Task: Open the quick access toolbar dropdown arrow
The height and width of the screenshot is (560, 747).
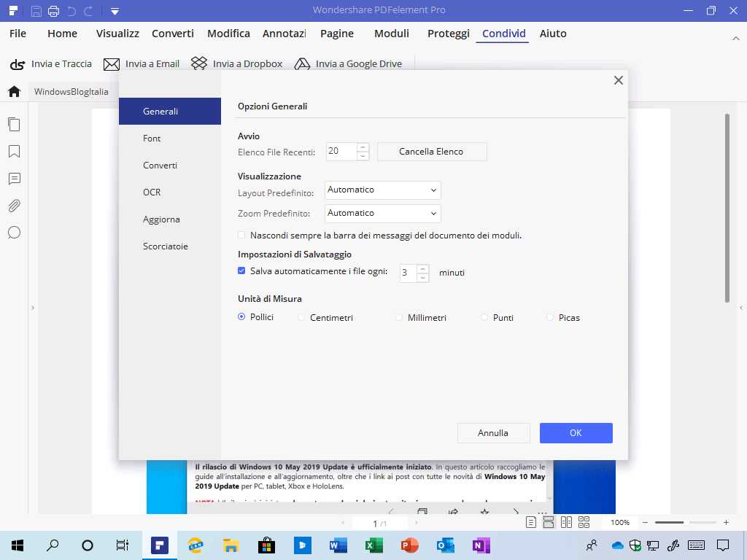Action: (115, 11)
